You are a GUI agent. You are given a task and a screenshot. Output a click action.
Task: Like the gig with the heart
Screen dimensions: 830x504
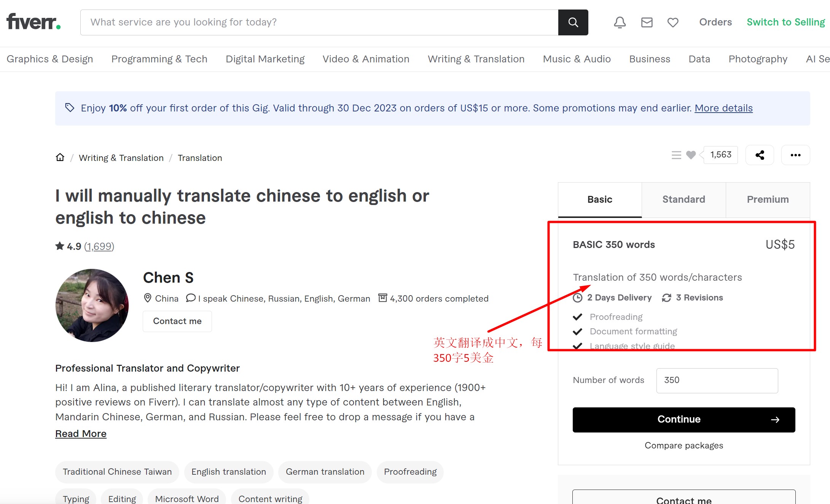click(x=691, y=155)
